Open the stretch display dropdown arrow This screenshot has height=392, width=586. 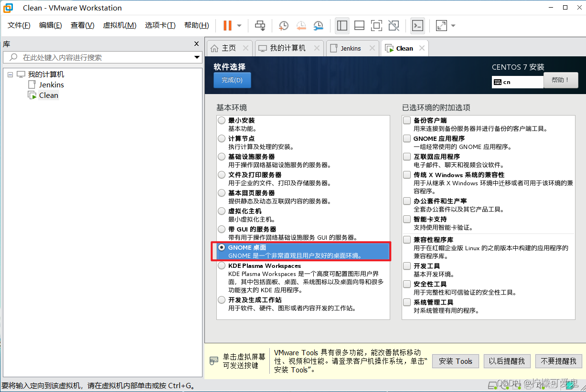(453, 26)
